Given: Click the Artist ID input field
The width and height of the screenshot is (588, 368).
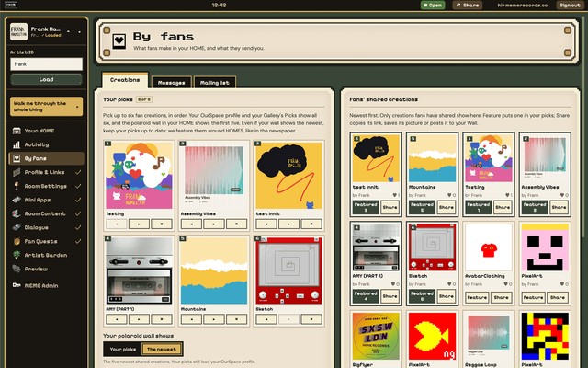Looking at the screenshot, I should [46, 64].
